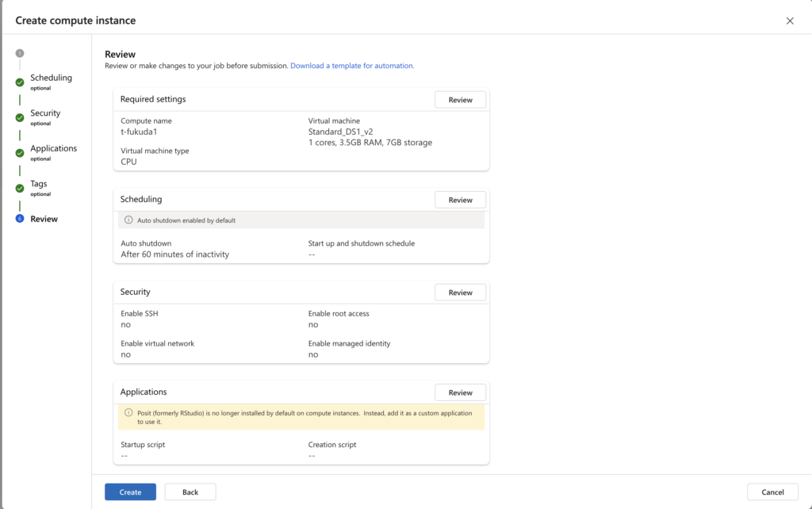Click the Cancel button
The image size is (812, 509).
772,492
